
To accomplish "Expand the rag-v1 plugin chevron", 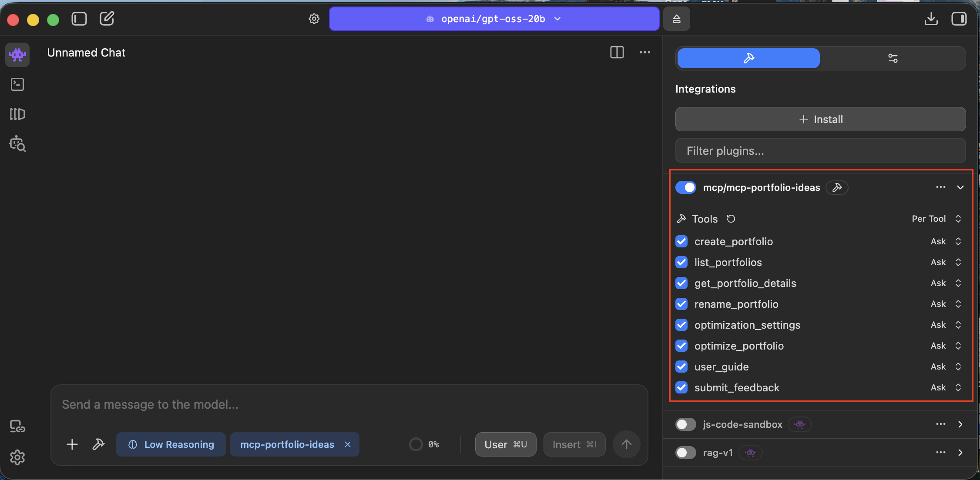I will [x=960, y=453].
